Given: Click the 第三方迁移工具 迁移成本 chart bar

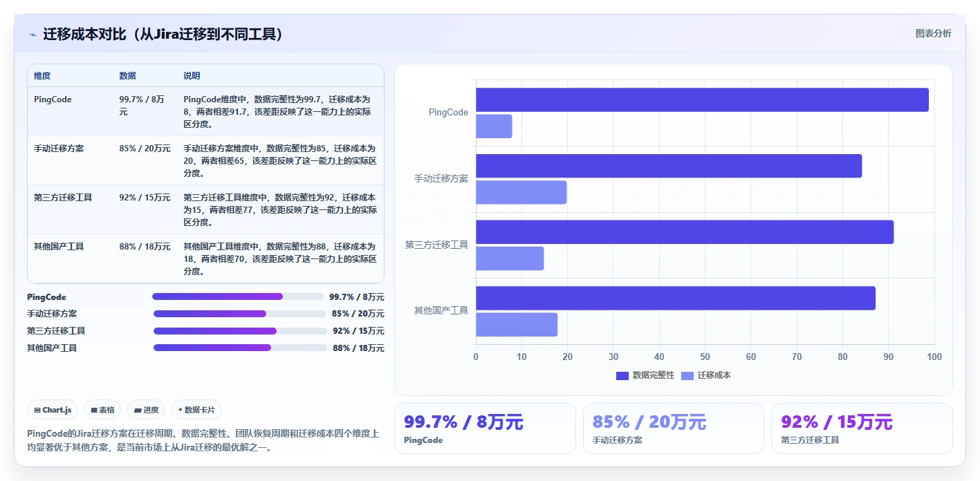Looking at the screenshot, I should coord(510,258).
